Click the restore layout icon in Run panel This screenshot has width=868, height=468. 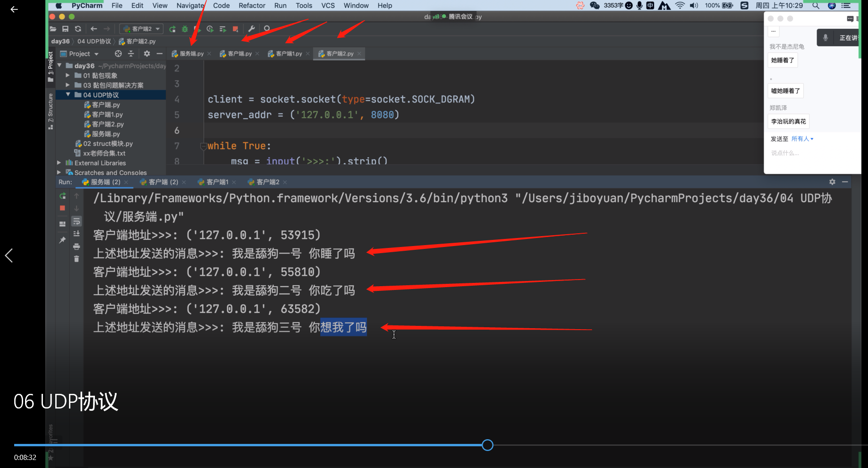[x=62, y=224]
